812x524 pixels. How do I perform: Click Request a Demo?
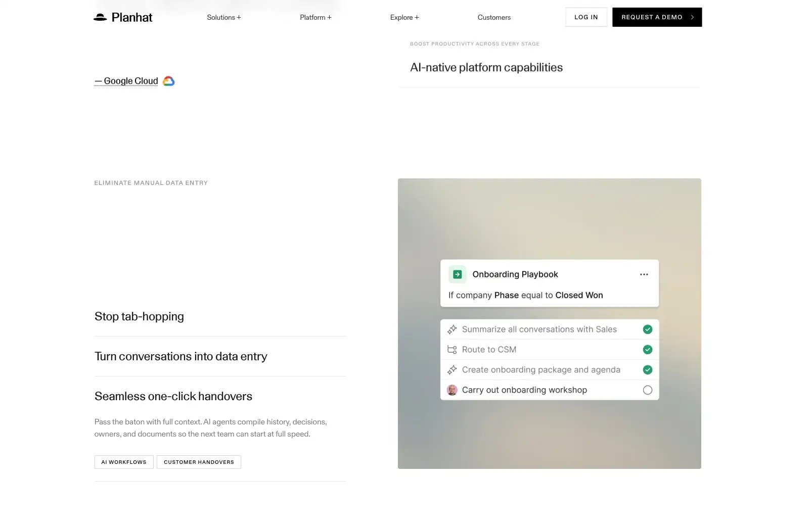pyautogui.click(x=657, y=17)
